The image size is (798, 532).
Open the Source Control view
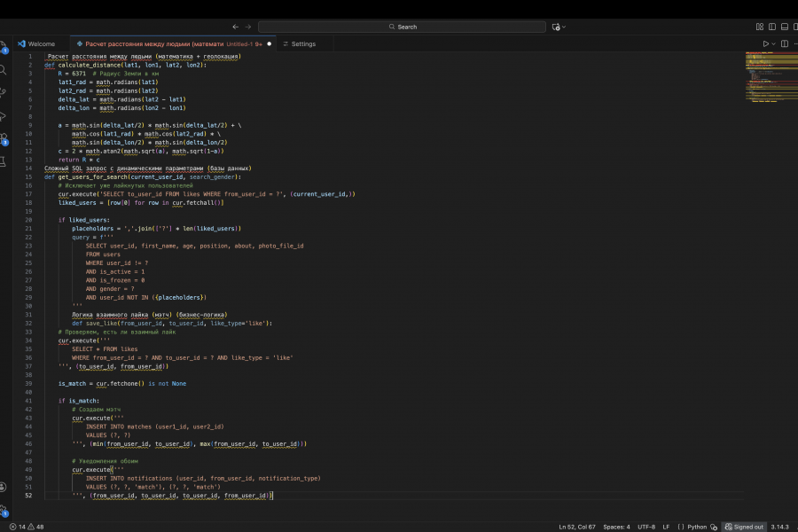click(x=4, y=92)
